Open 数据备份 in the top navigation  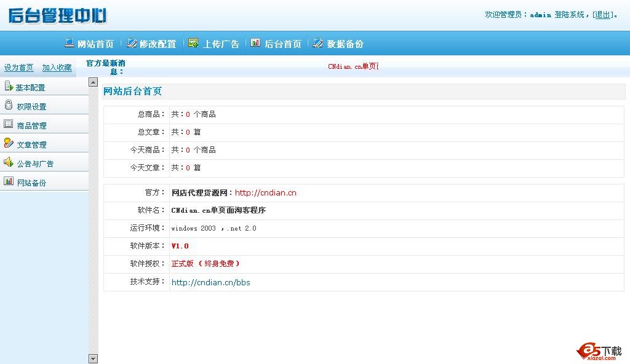tap(345, 44)
